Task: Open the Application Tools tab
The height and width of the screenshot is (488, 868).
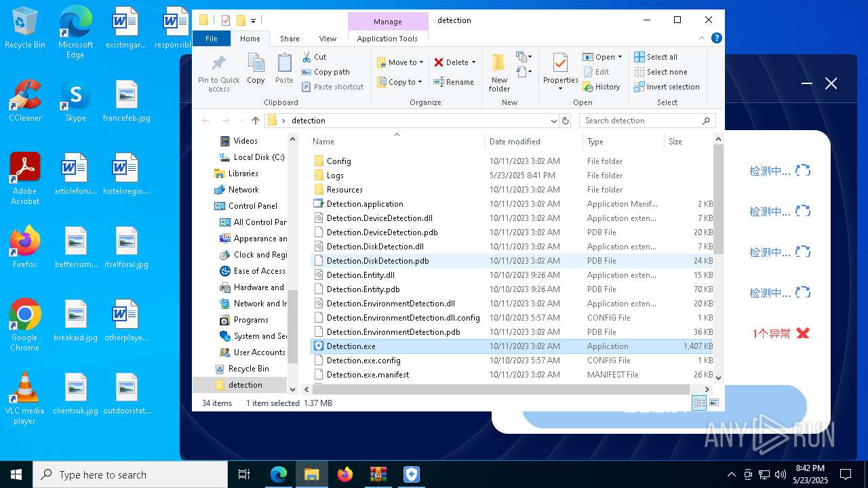Action: pyautogui.click(x=387, y=39)
